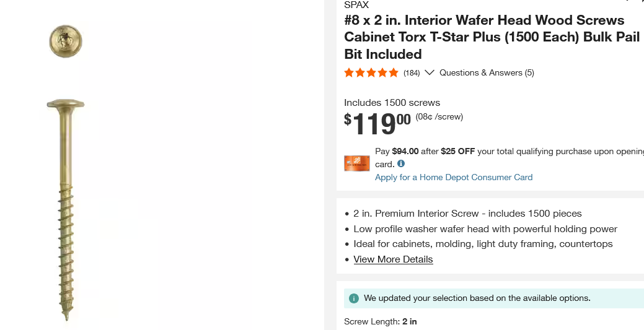644x330 pixels.
Task: Expand the ratings chevron next to (184)
Action: click(430, 73)
